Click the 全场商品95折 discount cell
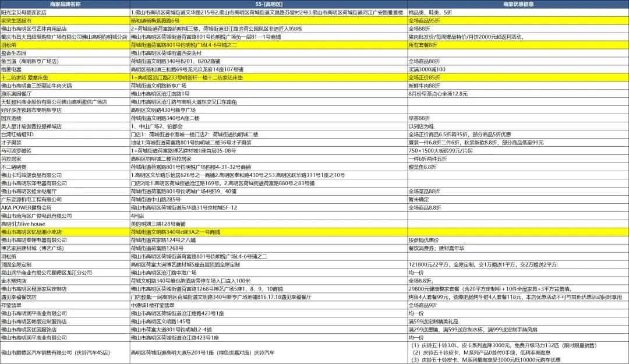The image size is (629, 364). [518, 20]
